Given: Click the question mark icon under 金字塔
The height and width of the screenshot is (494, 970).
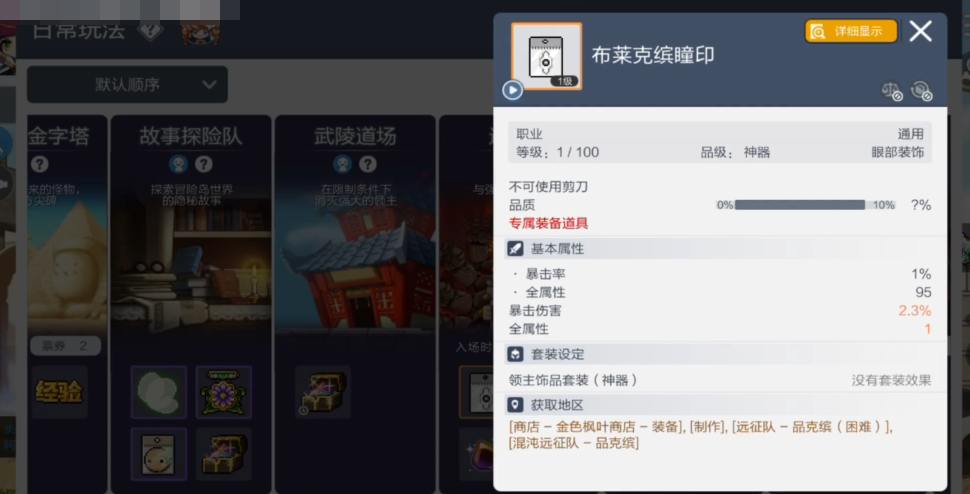Looking at the screenshot, I should coord(40,164).
